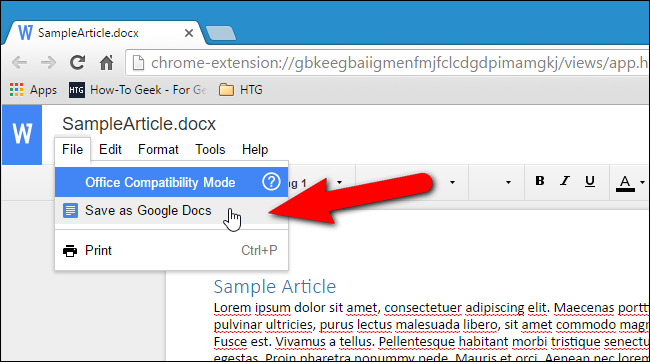Open the HTG bookmarks folder
The image size is (650, 362).
coord(240,90)
